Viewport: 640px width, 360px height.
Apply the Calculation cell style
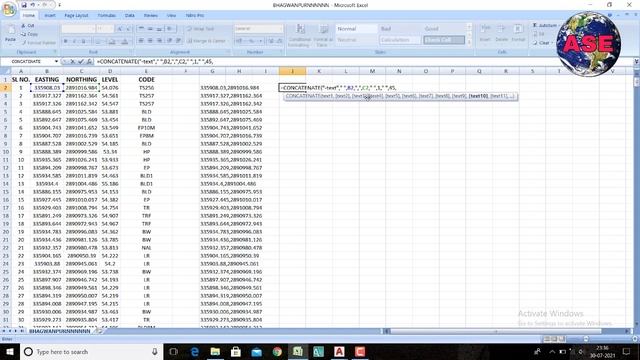400,40
